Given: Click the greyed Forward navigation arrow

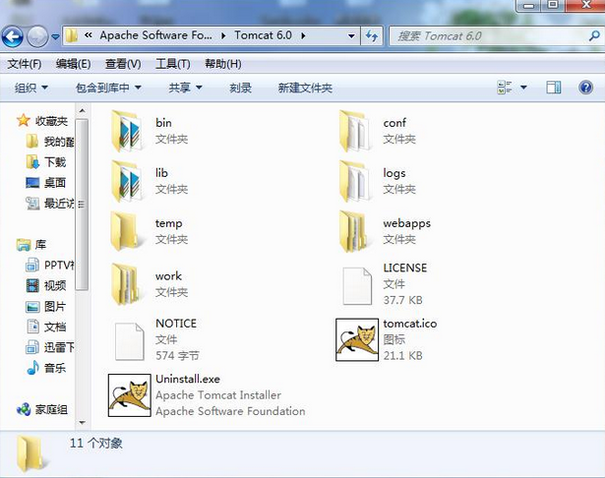Looking at the screenshot, I should click(37, 37).
